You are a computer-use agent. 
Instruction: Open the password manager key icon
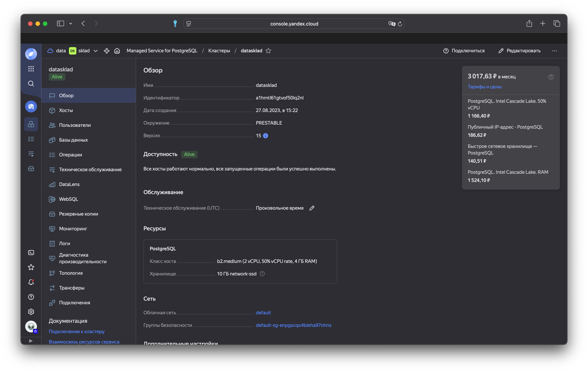(x=175, y=23)
